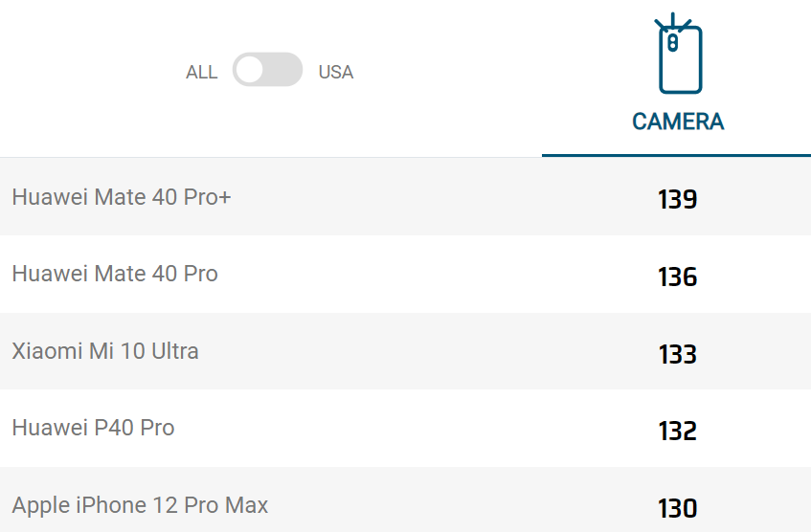This screenshot has height=532, width=811.
Task: Toggle the ALL / USA switch
Action: [267, 70]
